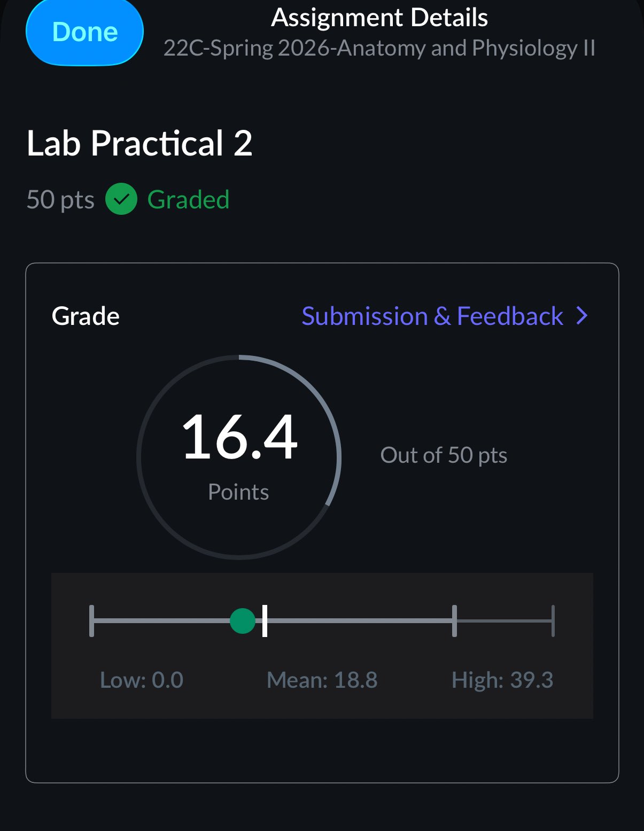Image resolution: width=644 pixels, height=831 pixels.
Task: Select the Lab Practical 2 title
Action: [x=139, y=144]
